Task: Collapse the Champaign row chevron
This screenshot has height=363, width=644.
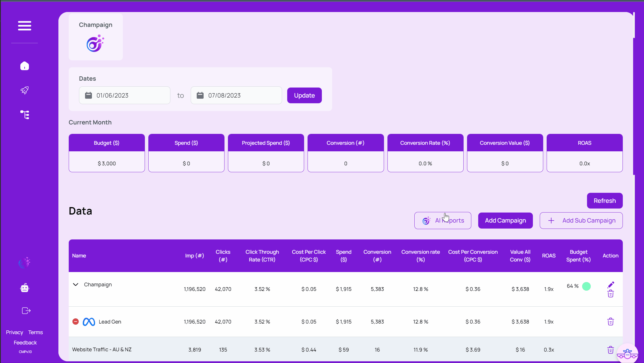Action: click(75, 284)
